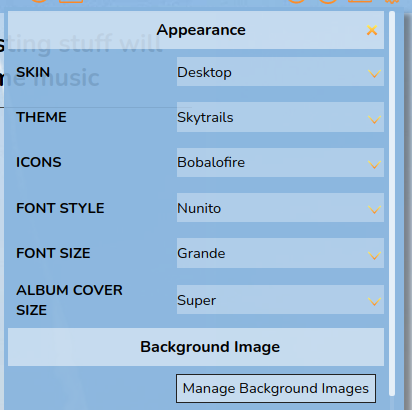
Task: Close the Appearance panel with the orange X
Action: 372,30
